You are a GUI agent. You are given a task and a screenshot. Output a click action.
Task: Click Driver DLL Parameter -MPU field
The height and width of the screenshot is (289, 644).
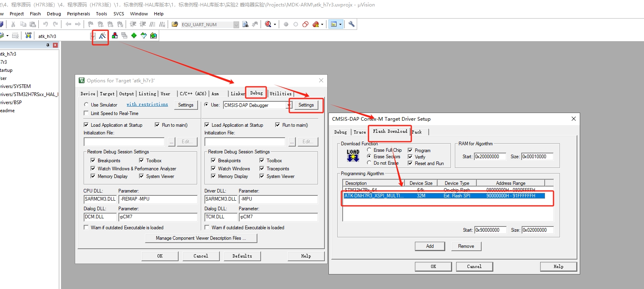point(278,199)
